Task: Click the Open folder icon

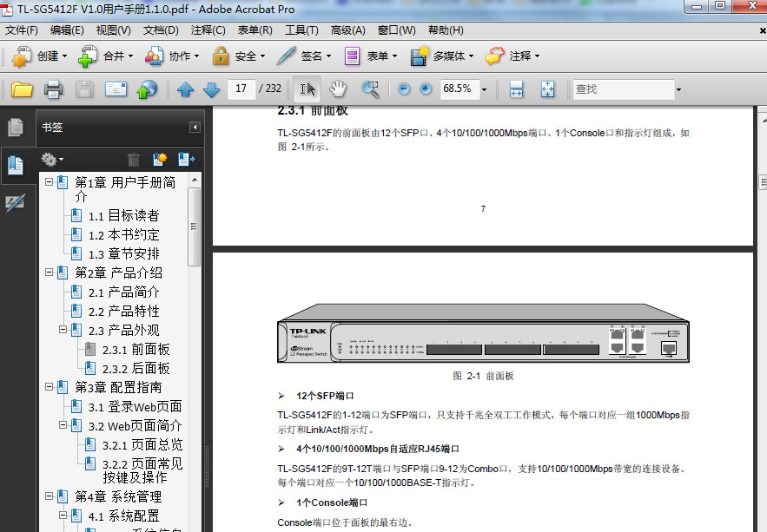Action: [22, 89]
